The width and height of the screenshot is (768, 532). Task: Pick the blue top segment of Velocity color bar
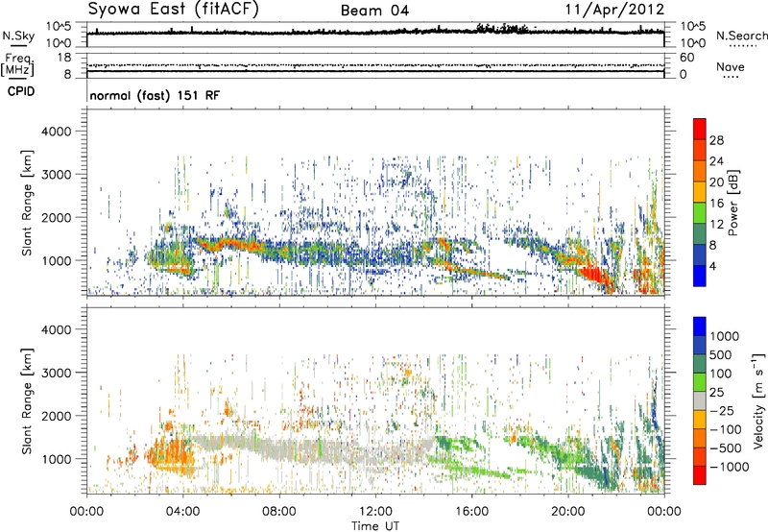(x=700, y=326)
